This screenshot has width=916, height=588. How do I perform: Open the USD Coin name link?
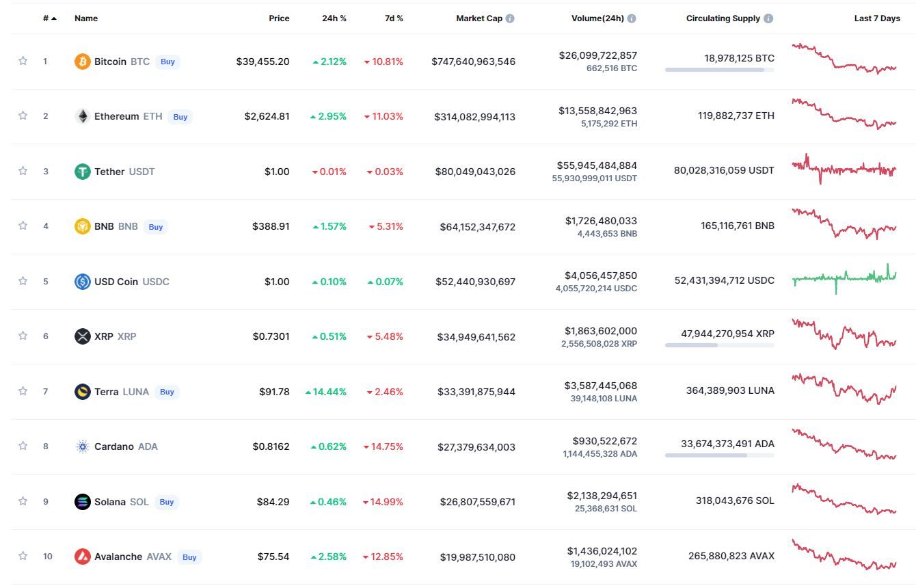coord(116,282)
